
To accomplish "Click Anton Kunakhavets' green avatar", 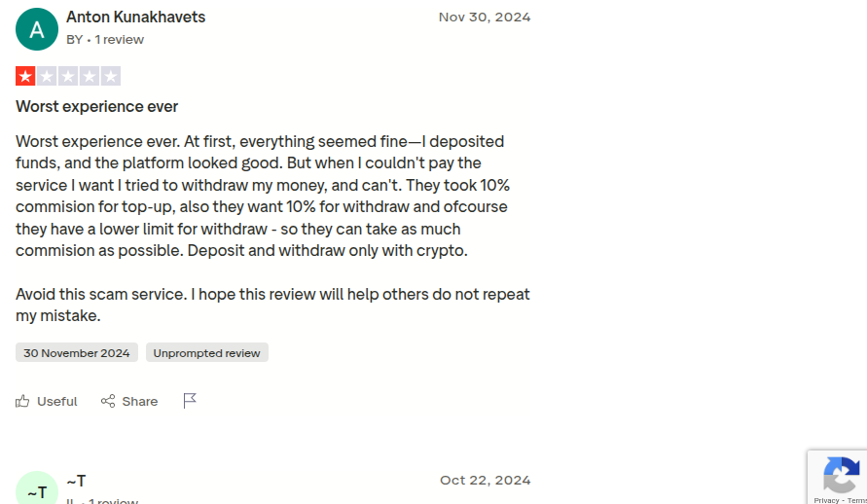I will point(37,29).
